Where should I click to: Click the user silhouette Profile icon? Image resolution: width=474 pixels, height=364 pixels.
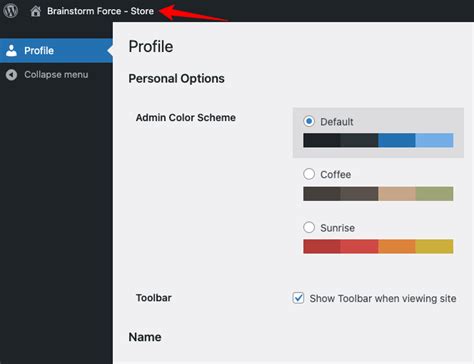[x=11, y=51]
